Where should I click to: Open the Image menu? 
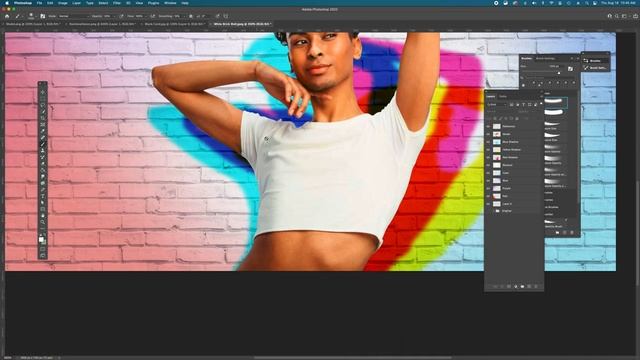(x=62, y=3)
